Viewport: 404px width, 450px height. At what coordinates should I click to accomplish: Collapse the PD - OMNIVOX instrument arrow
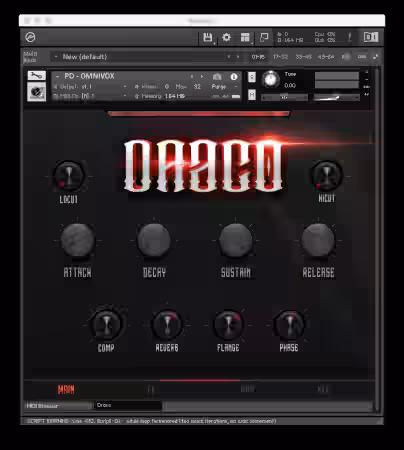[57, 77]
